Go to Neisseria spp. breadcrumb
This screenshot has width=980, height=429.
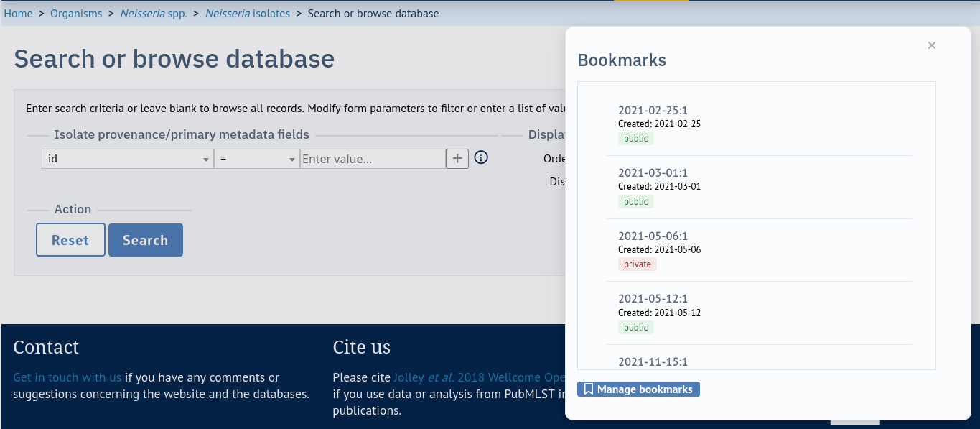tap(154, 13)
